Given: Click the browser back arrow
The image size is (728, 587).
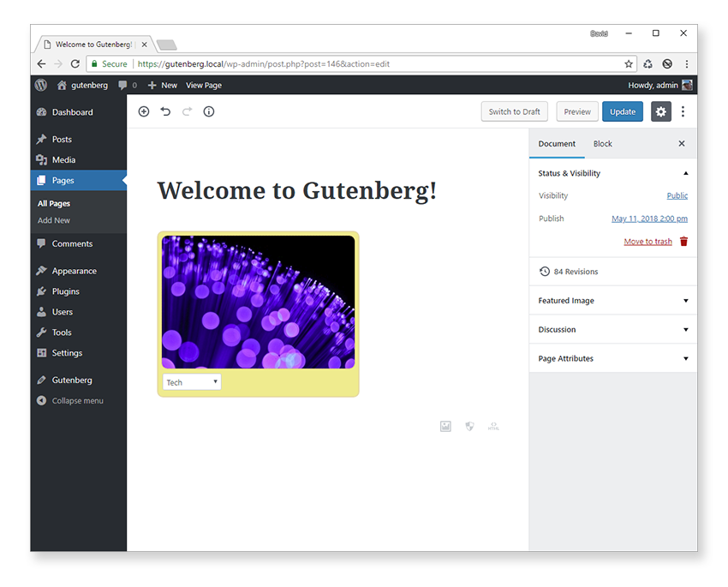Looking at the screenshot, I should [x=41, y=63].
